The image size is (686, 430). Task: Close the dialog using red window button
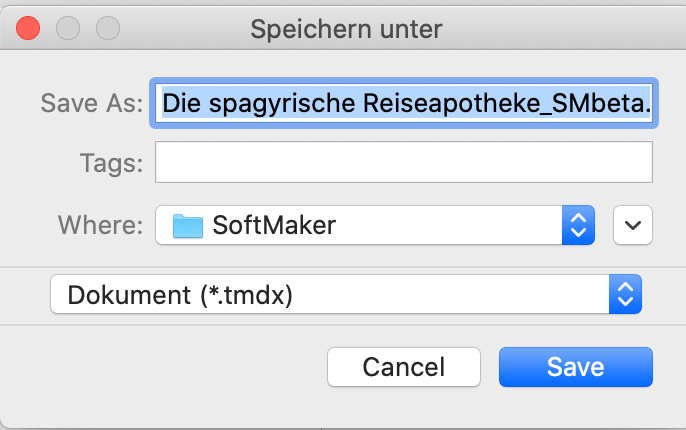28,28
